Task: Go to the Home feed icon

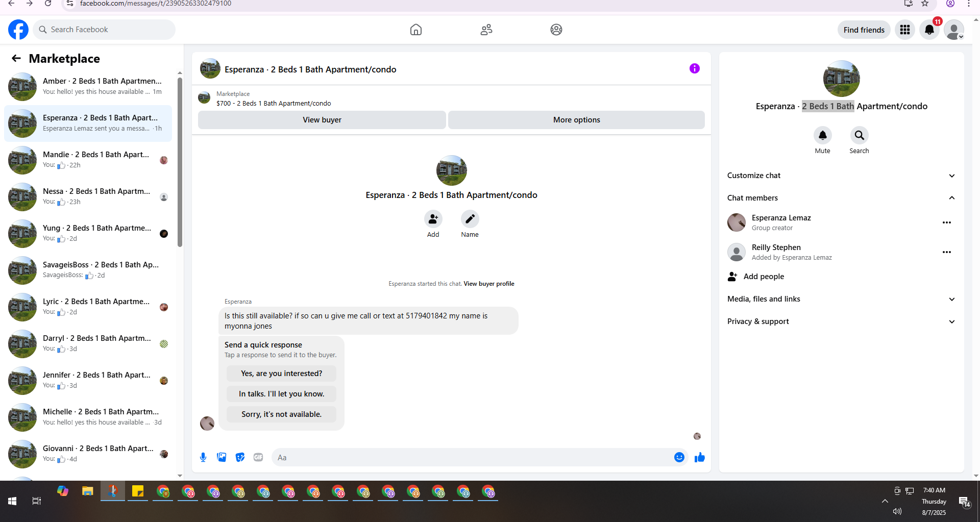Action: click(416, 30)
